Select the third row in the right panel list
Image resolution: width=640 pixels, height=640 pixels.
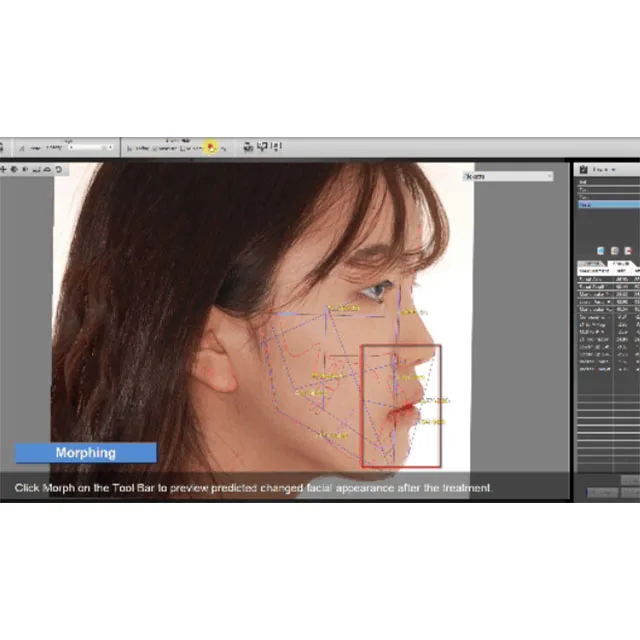(608, 198)
